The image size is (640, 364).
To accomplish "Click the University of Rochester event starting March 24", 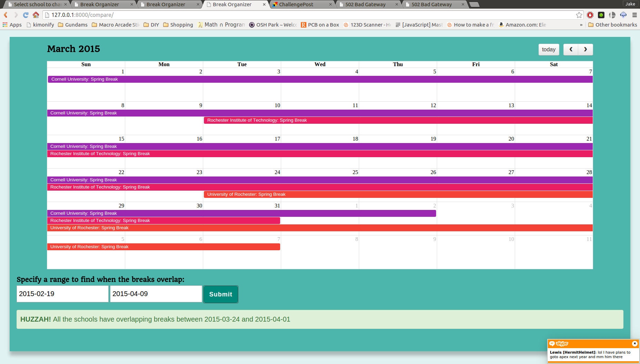I will 398,194.
